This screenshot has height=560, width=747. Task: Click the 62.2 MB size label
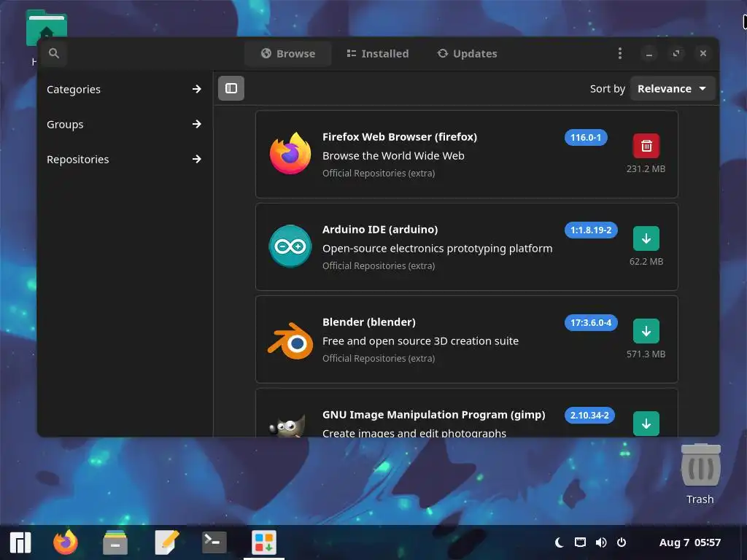coord(646,262)
